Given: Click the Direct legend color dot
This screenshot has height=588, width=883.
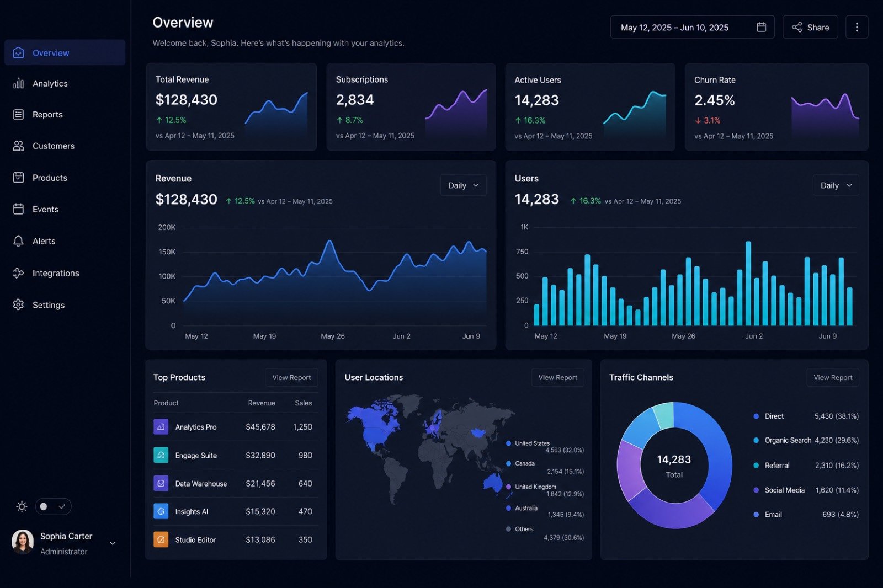Looking at the screenshot, I should tap(756, 416).
